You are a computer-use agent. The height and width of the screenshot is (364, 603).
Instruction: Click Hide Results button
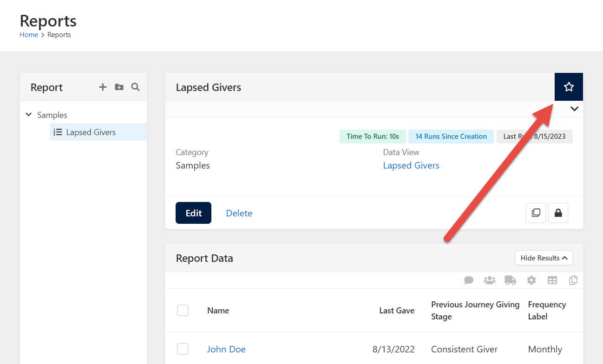(x=544, y=258)
